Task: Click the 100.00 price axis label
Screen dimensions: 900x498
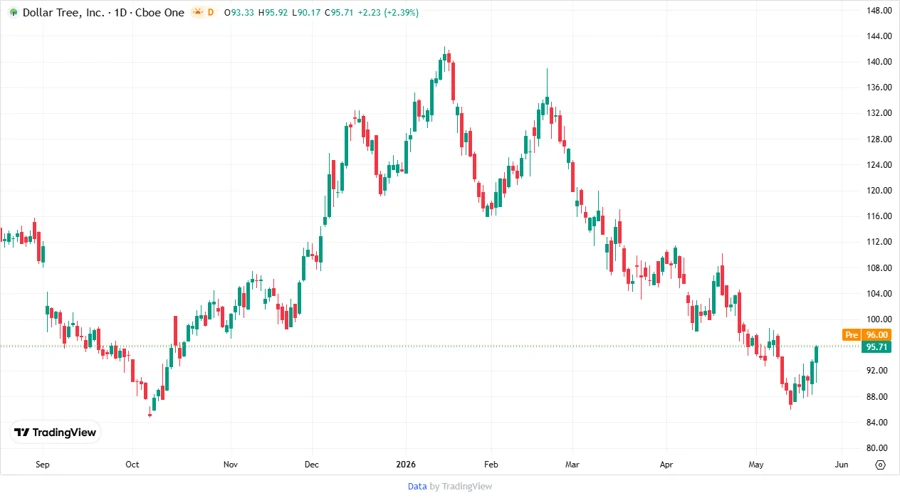Action: click(879, 320)
